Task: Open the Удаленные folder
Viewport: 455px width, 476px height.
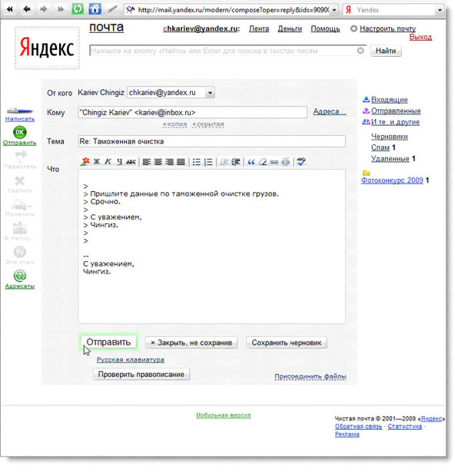Action: click(390, 158)
